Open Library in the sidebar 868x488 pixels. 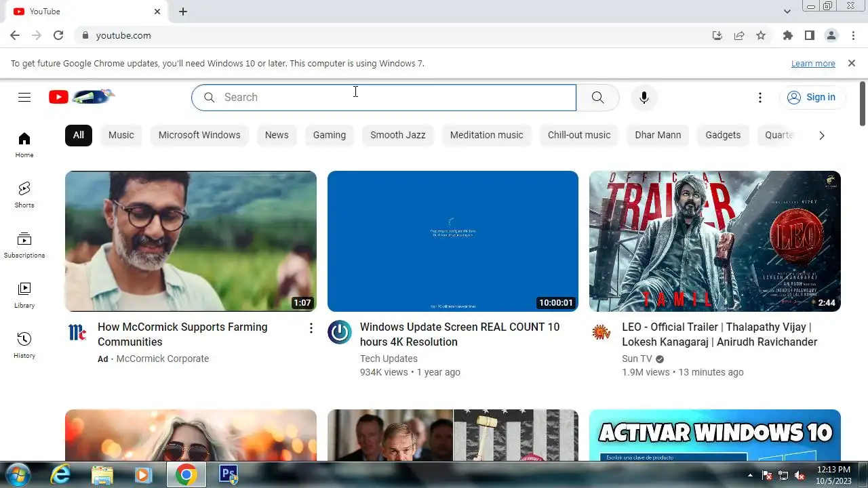(24, 296)
